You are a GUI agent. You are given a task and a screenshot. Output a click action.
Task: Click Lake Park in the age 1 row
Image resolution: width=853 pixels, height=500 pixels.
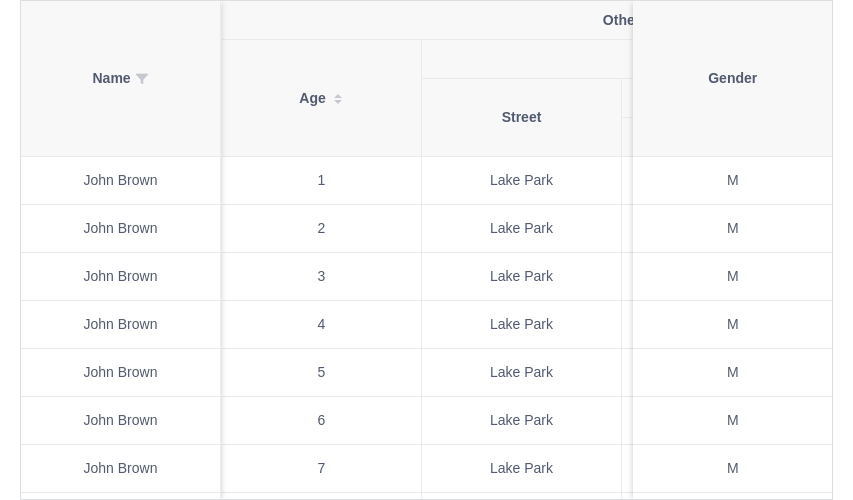tap(521, 180)
